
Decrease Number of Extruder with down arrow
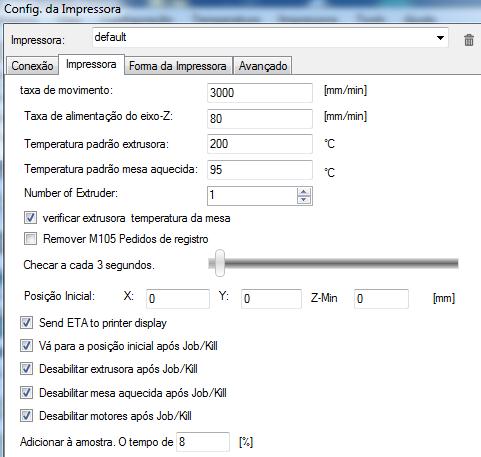304,200
